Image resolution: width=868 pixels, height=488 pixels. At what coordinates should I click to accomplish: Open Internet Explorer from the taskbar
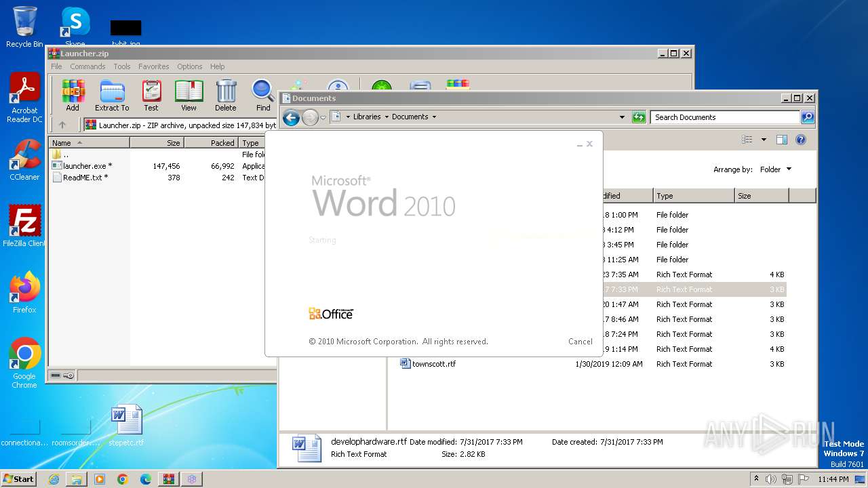click(x=54, y=479)
